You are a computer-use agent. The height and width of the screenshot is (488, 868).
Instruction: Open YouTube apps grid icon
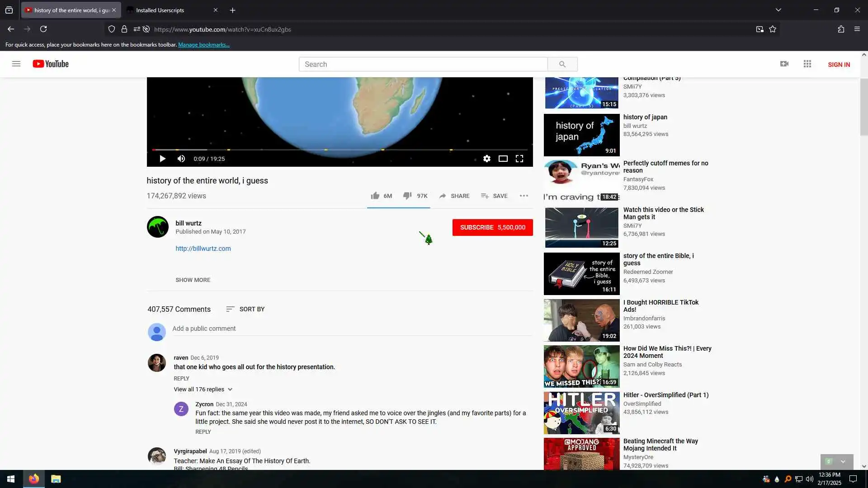(x=807, y=64)
